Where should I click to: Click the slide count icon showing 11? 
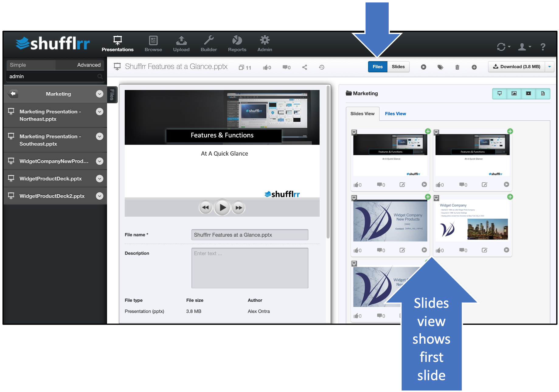245,67
